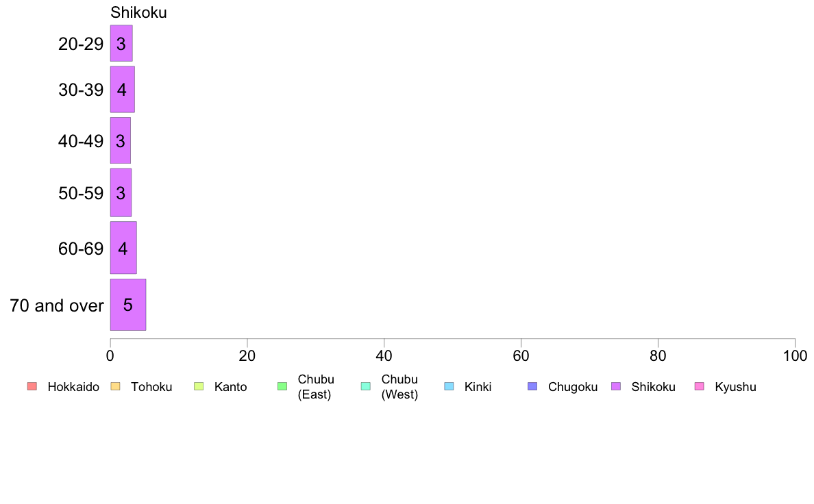Click the Shikoku purple legend swatch
The height and width of the screenshot is (504, 814).
pos(616,386)
